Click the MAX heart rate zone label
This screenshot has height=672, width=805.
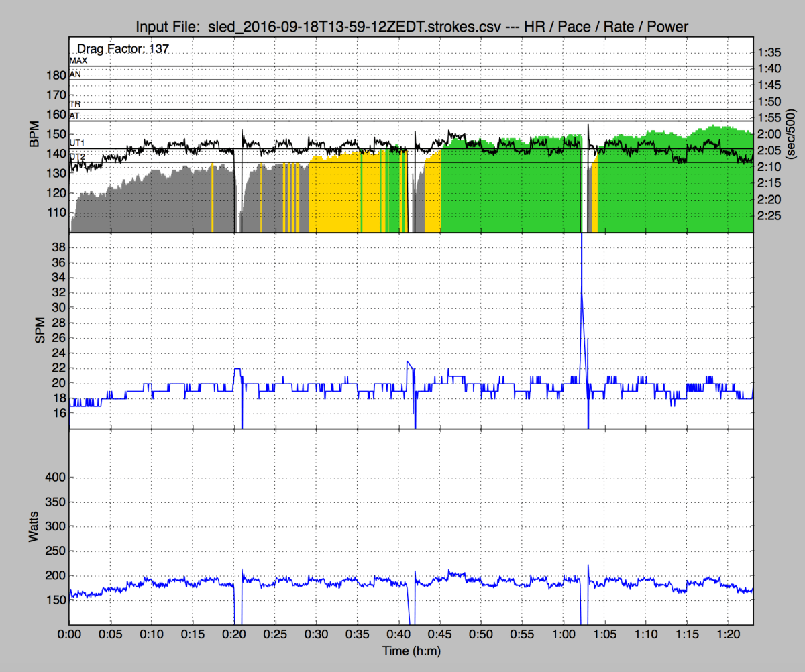pyautogui.click(x=78, y=60)
